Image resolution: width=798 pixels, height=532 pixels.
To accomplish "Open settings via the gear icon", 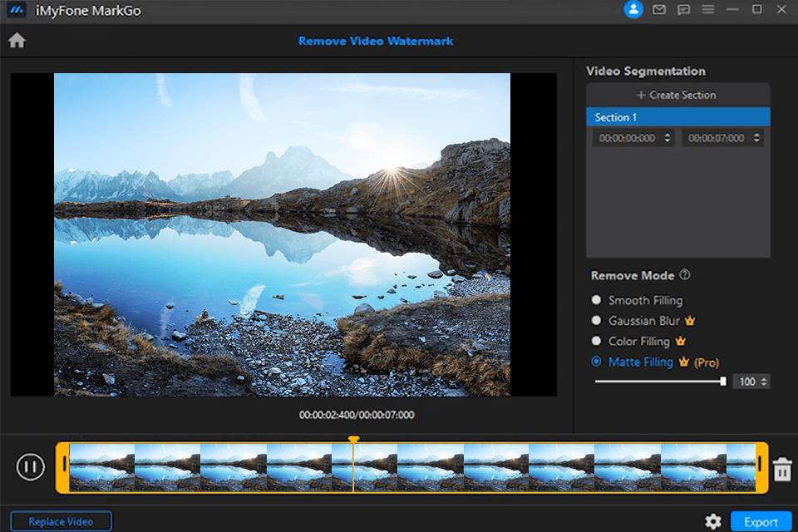I will pyautogui.click(x=712, y=521).
